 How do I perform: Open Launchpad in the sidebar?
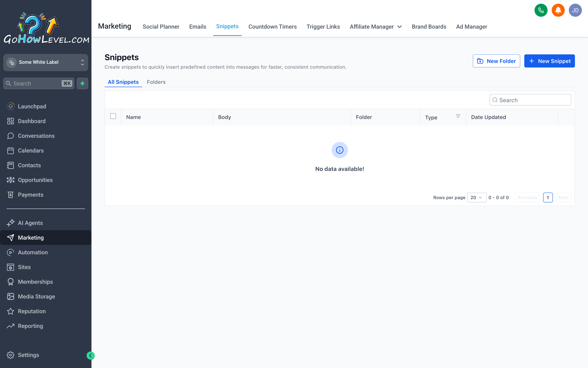click(46, 106)
